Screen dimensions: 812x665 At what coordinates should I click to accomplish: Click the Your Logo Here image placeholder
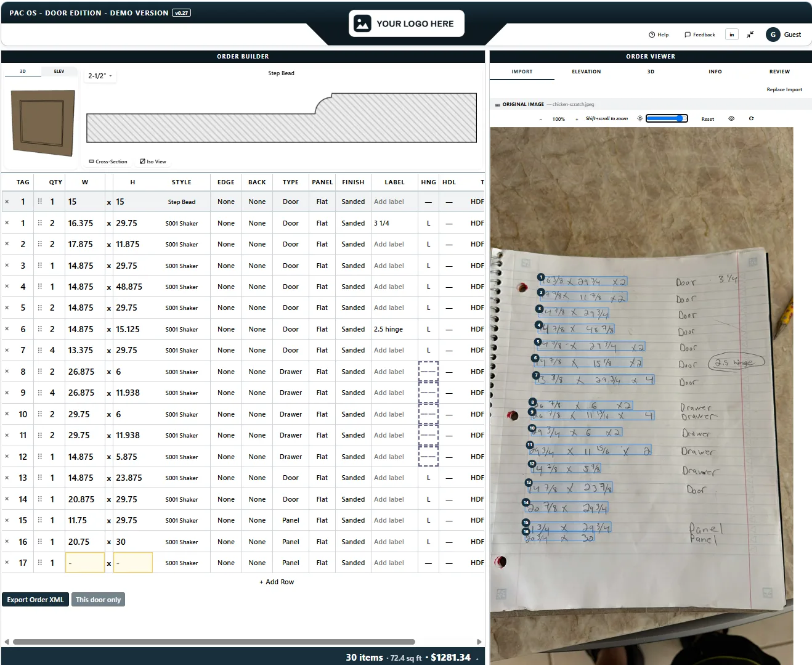tap(407, 23)
